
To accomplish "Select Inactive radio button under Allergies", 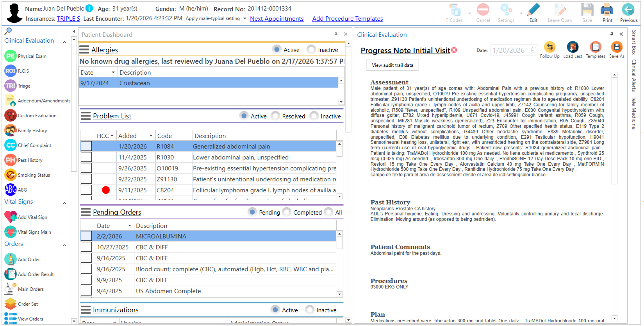I will pos(311,49).
